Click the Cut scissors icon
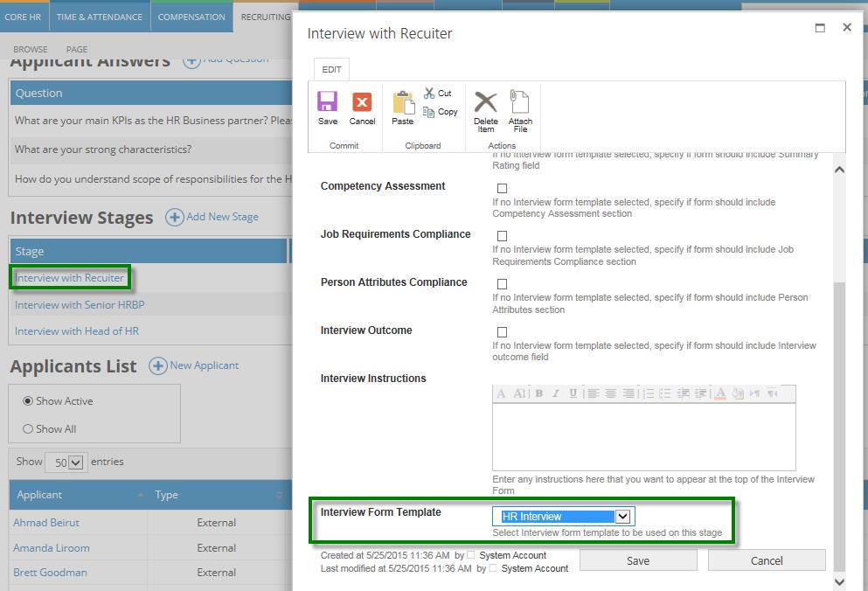This screenshot has height=591, width=868. pyautogui.click(x=432, y=93)
